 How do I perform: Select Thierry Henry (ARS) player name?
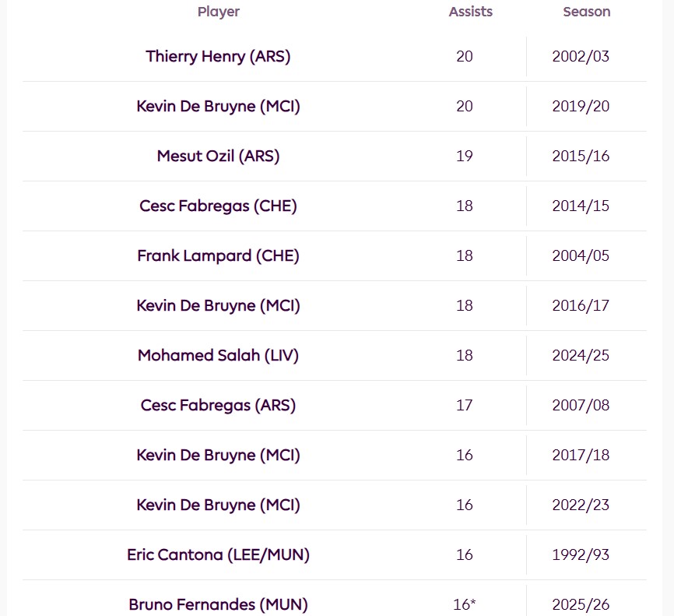pos(218,56)
